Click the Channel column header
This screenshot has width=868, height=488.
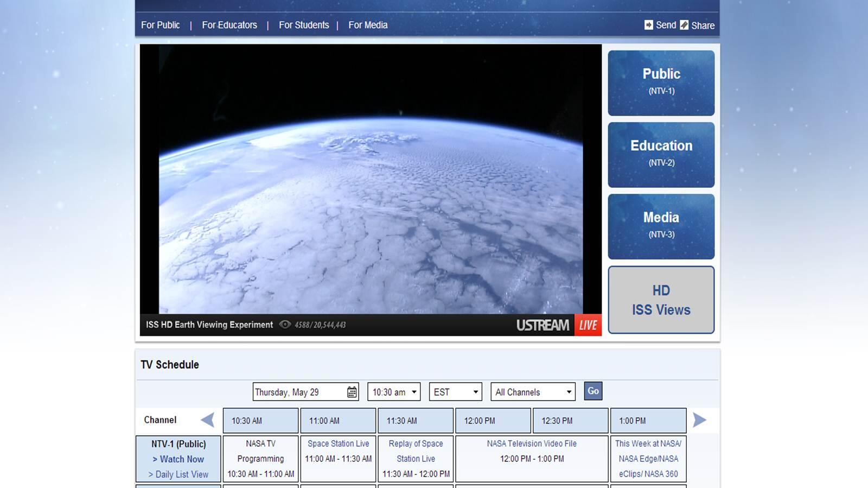pyautogui.click(x=160, y=420)
